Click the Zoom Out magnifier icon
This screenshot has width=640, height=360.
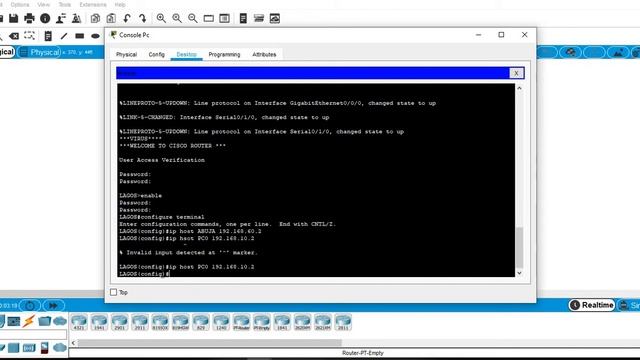tap(193, 18)
